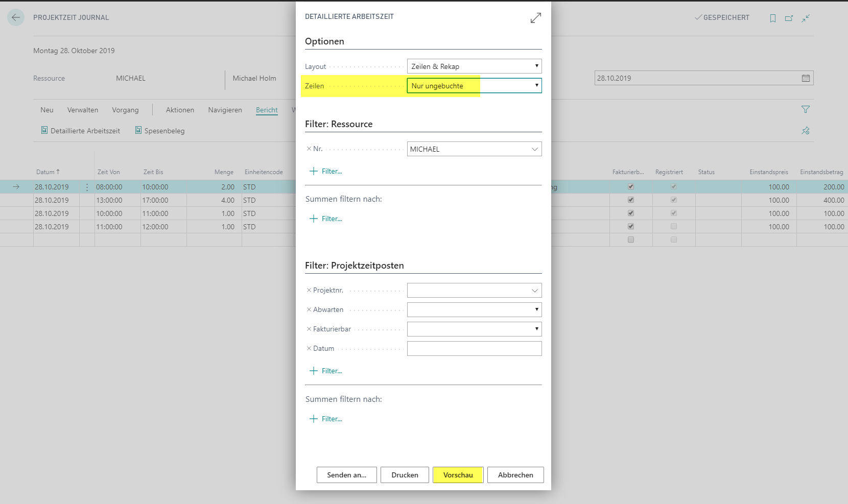
Task: Cancel the dialog with Abbrechen
Action: 515,475
